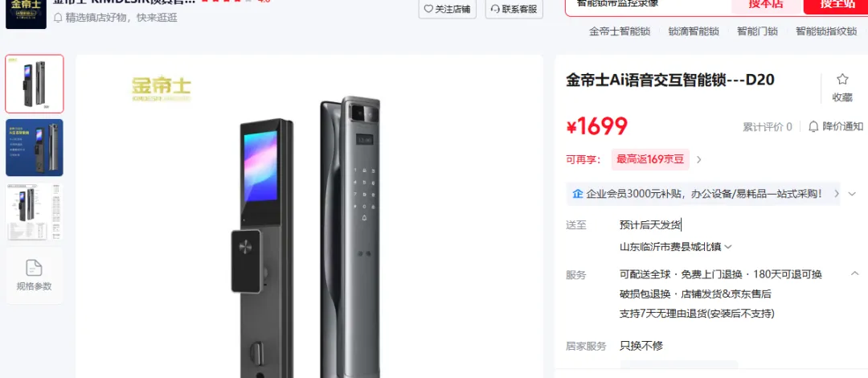The width and height of the screenshot is (868, 378).
Task: Click the headset 联系客服 customer service button
Action: click(514, 9)
